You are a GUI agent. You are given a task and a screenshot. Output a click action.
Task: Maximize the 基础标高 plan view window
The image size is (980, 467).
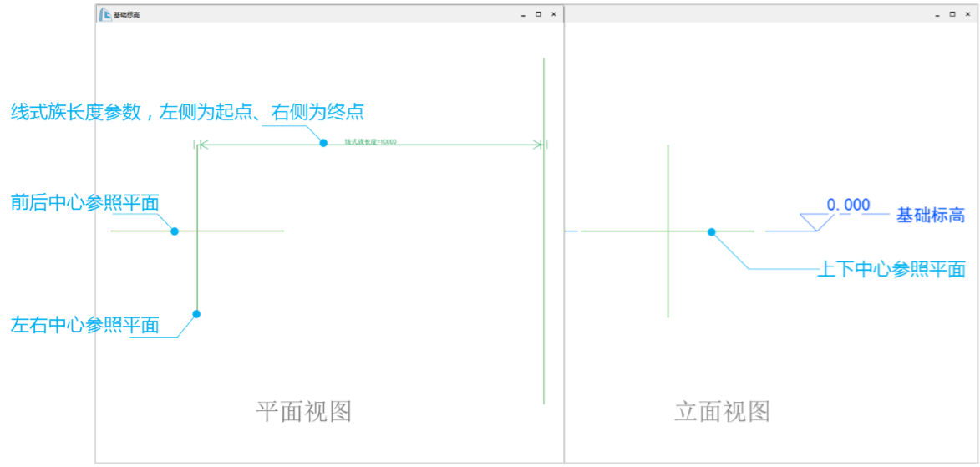point(538,13)
